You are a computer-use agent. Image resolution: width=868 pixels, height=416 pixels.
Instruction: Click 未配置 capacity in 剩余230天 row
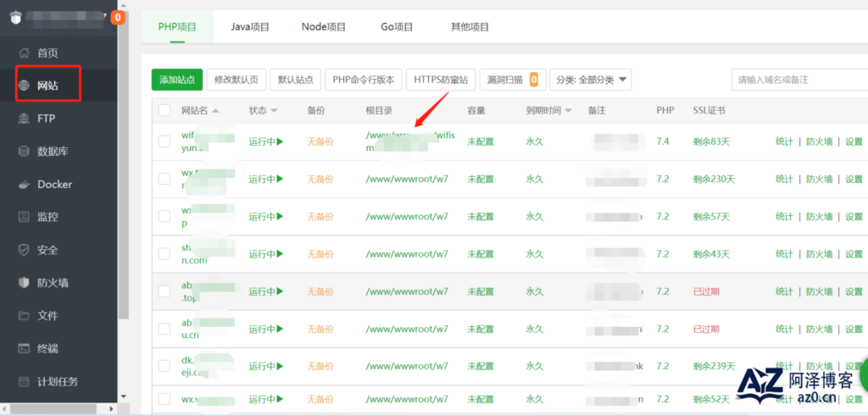481,179
